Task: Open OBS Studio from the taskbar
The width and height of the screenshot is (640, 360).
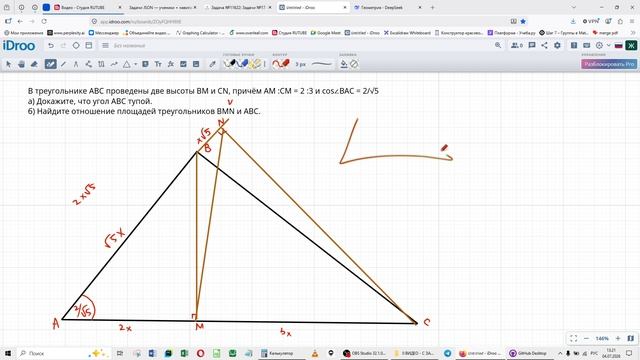Action: (x=364, y=353)
